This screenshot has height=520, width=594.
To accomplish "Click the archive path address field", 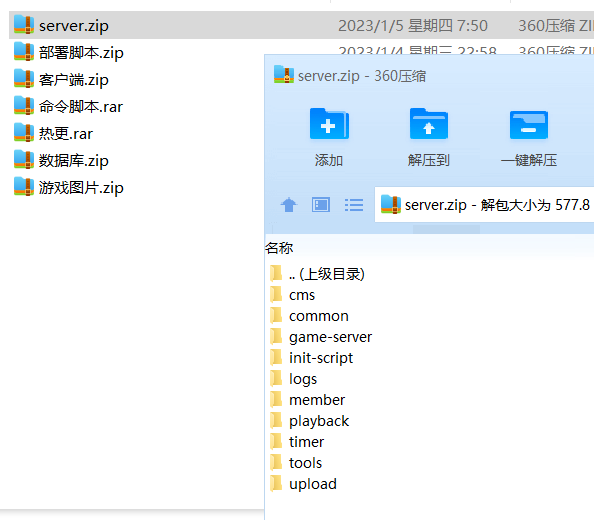I will click(484, 205).
